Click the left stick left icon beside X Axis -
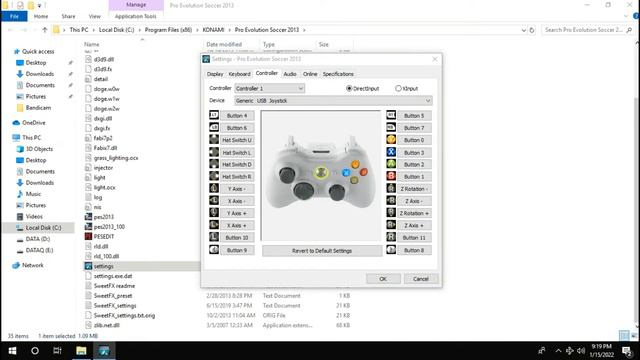Image resolution: width=640 pixels, height=360 pixels. pos(214,201)
